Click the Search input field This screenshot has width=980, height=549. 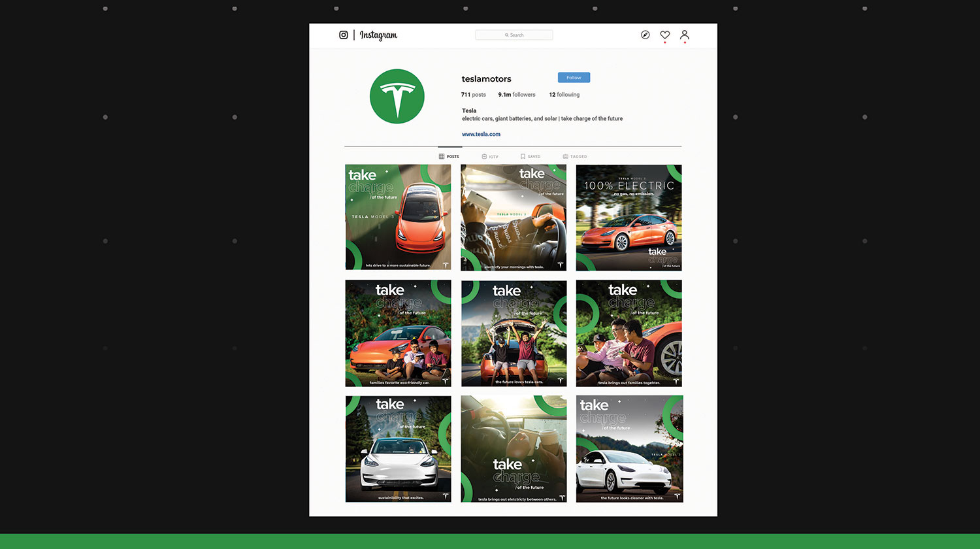514,35
